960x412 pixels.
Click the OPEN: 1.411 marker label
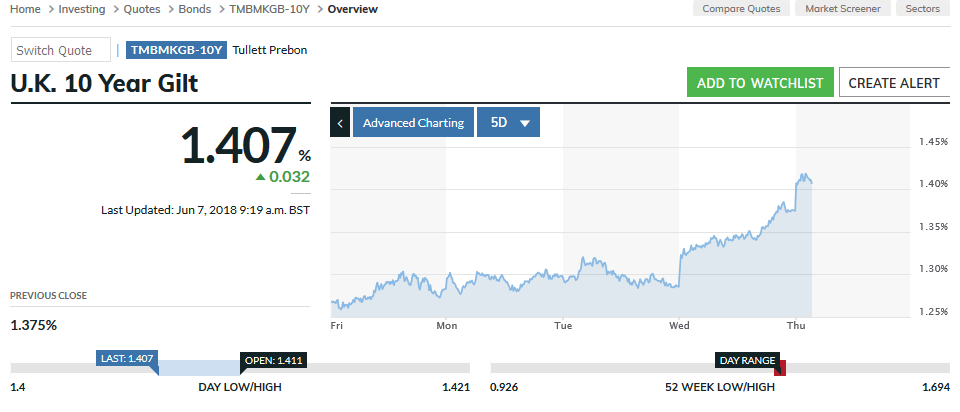(272, 360)
